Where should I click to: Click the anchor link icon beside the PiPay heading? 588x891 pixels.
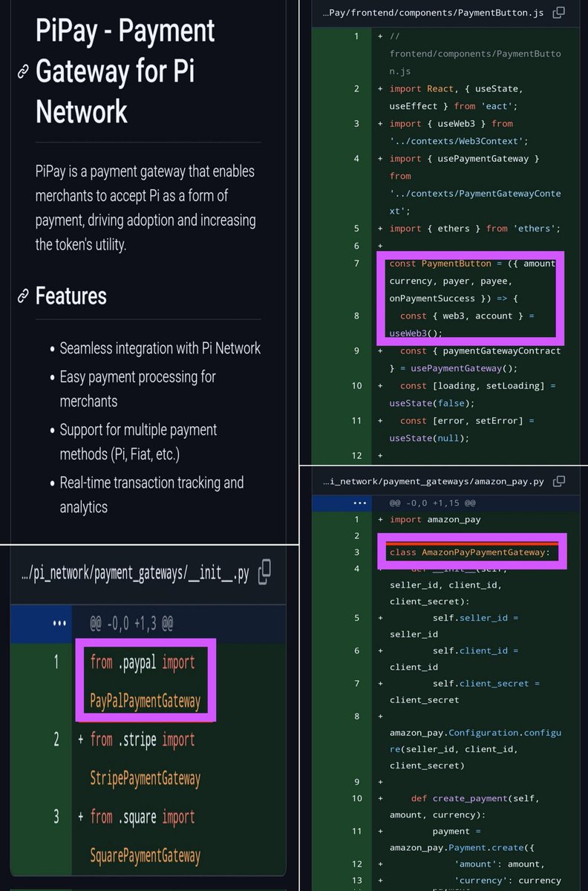pos(23,71)
